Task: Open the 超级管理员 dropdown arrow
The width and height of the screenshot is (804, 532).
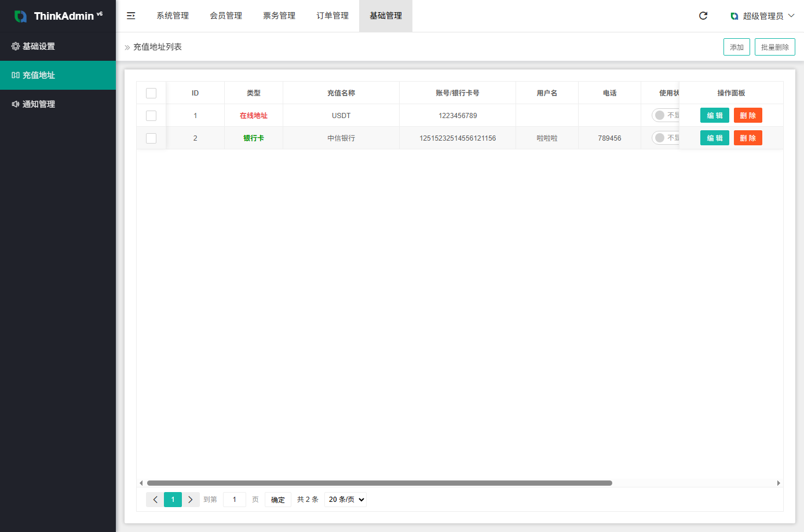Action: tap(791, 16)
